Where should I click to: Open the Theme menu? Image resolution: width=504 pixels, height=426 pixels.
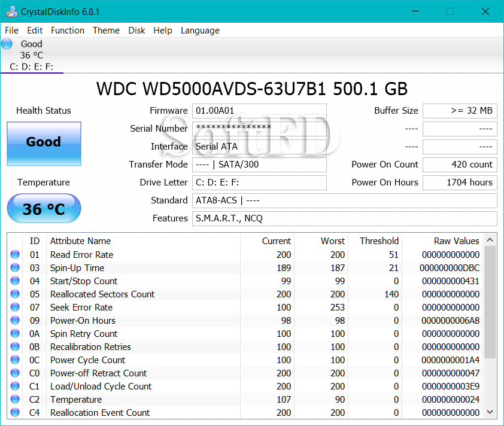pyautogui.click(x=106, y=31)
